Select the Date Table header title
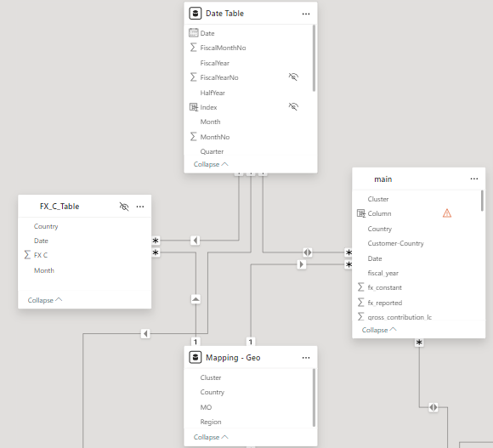Screen dimensions: 493x448 tap(224, 14)
